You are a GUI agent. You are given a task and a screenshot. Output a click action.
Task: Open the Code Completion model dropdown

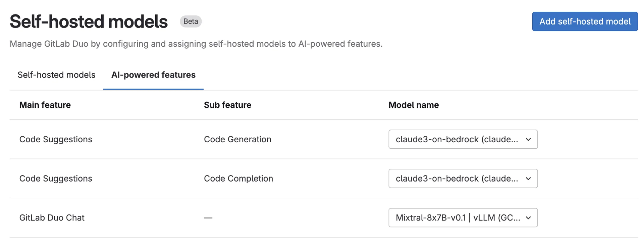(x=463, y=179)
